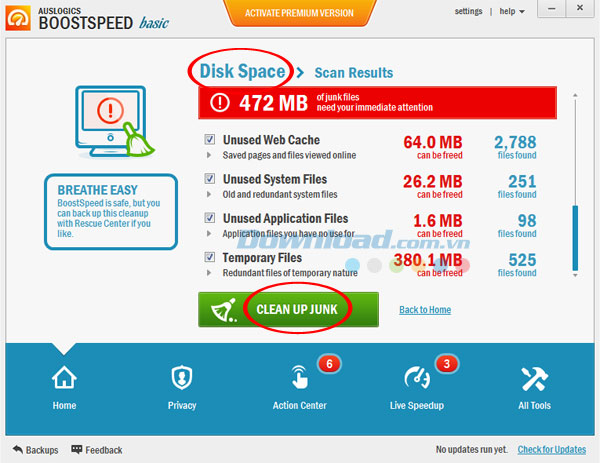Image resolution: width=600 pixels, height=463 pixels.
Task: Open All Tools hammer icon
Action: [535, 379]
